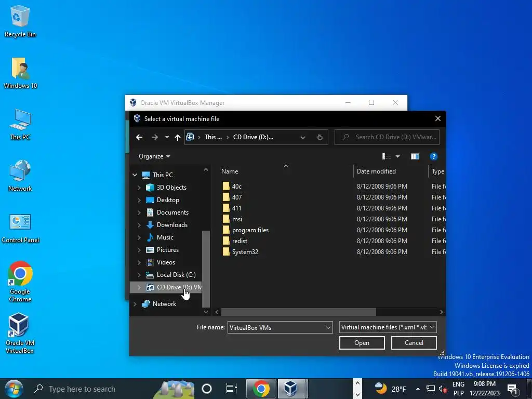532x399 pixels.
Task: Select Local Disk (C:) in navigation pane
Action: (170, 274)
